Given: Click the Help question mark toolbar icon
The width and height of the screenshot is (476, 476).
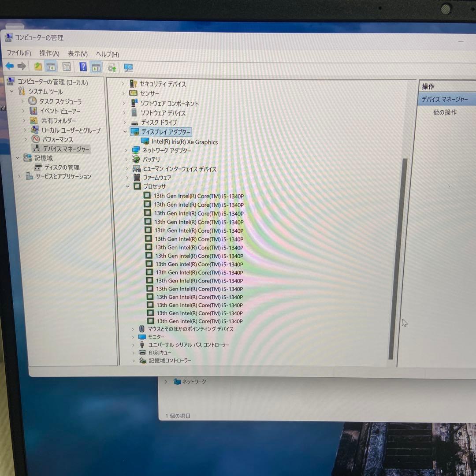Looking at the screenshot, I should point(82,67).
